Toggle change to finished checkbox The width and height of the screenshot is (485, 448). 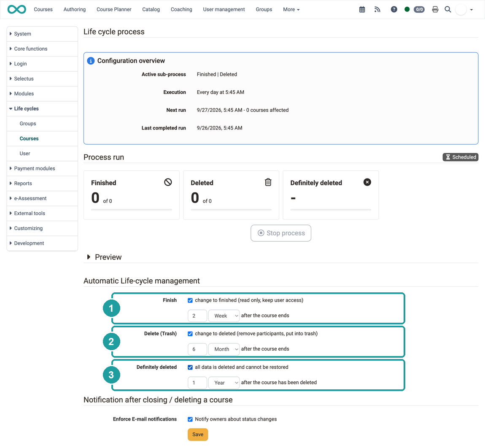tap(190, 300)
